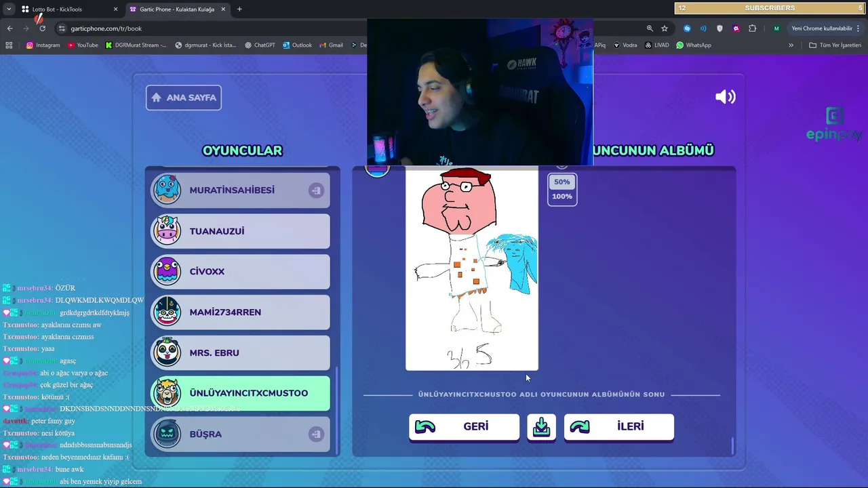The width and height of the screenshot is (868, 488).
Task: Open the Gmail bookmark
Action: pyautogui.click(x=330, y=45)
